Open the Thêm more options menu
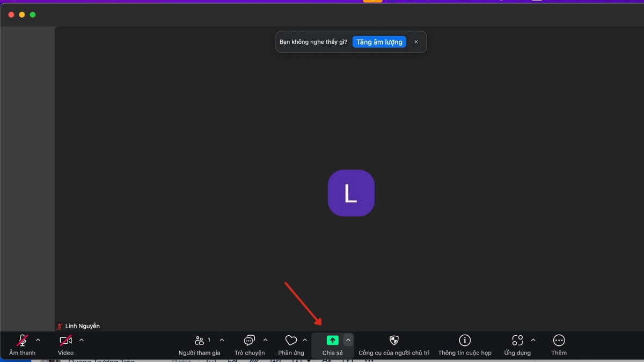 (x=559, y=341)
